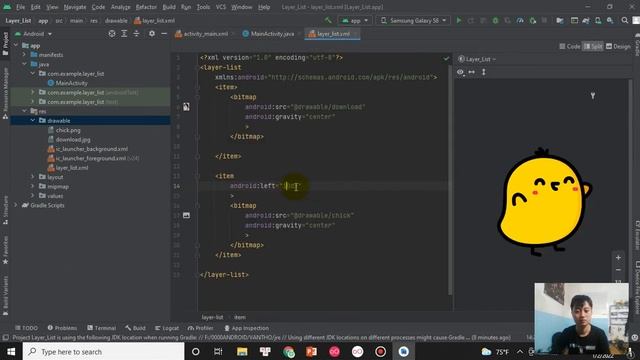This screenshot has width=640, height=360.
Task: Click vertical resize arrow in preview toolbar
Action: pos(484,72)
